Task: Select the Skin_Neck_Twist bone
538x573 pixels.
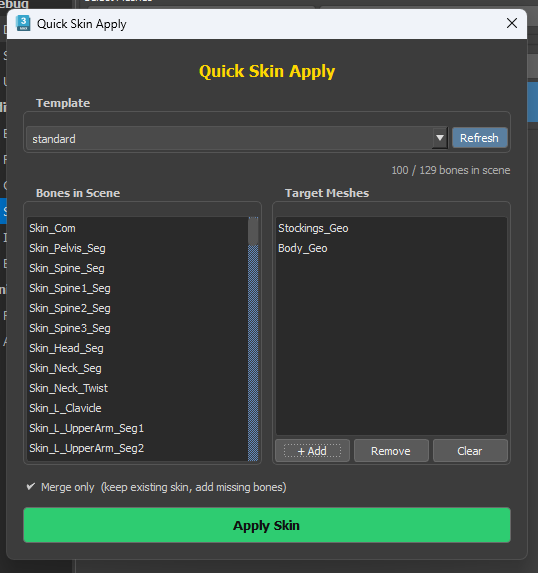Action: [138, 388]
